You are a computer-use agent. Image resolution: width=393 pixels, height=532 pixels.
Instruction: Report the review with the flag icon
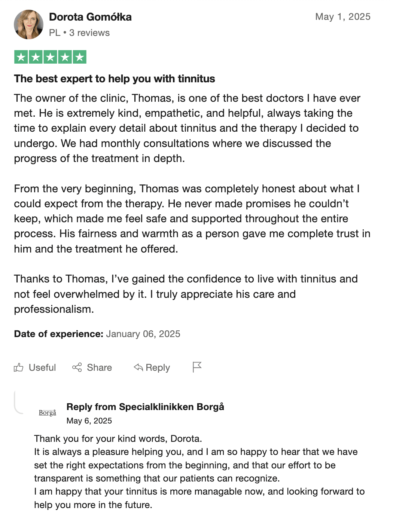(x=197, y=367)
